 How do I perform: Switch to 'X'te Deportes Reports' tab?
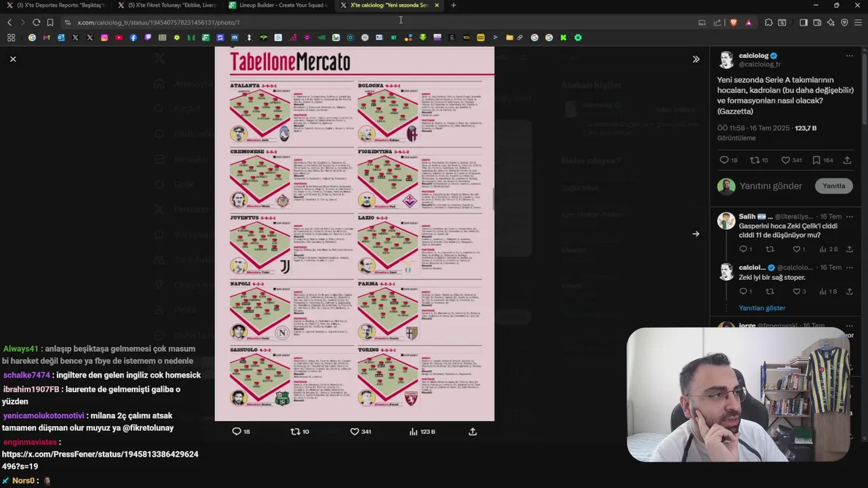point(54,5)
